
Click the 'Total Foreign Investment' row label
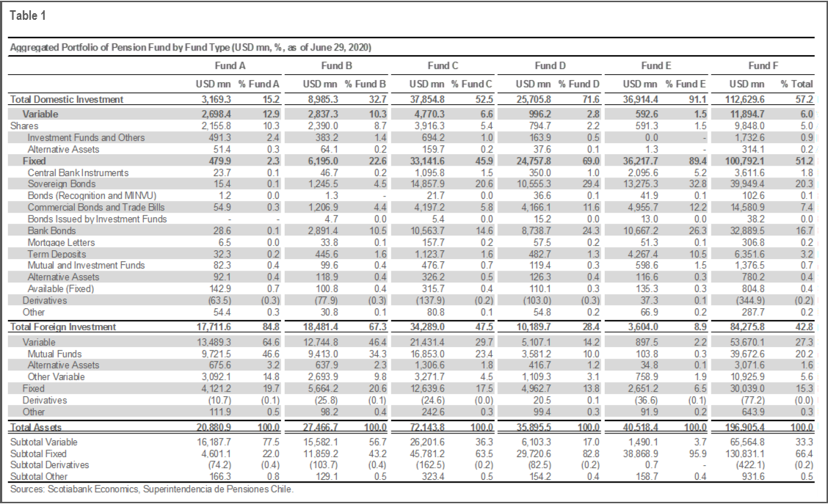[63, 327]
